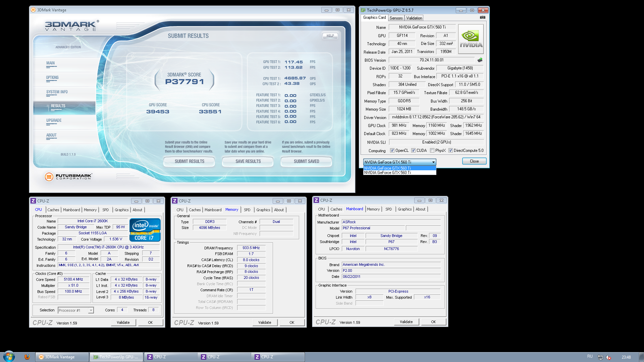Click the muted volume tray icon
Image resolution: width=644 pixels, height=362 pixels.
[608, 357]
